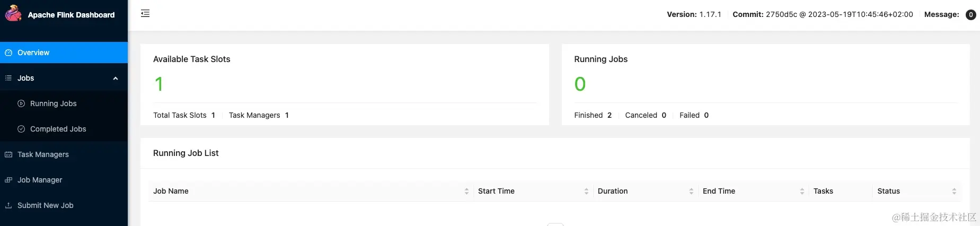980x226 pixels.
Task: Collapse the Jobs submenu chevron
Action: tap(116, 79)
